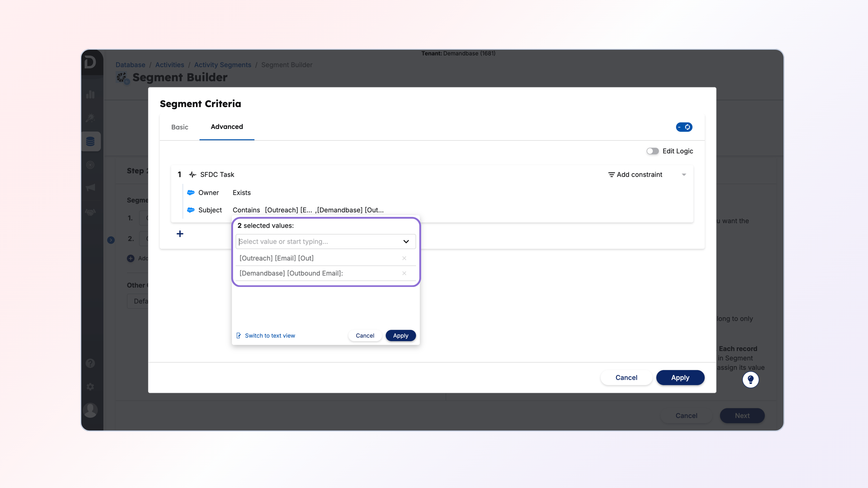This screenshot has height=488, width=868.
Task: Click the lightbulb help button
Action: (x=750, y=380)
